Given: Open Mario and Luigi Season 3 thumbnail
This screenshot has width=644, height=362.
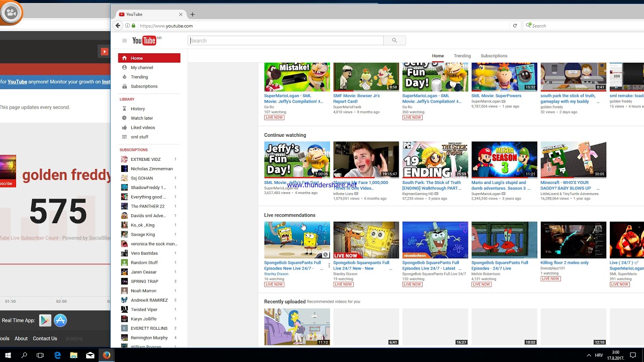Looking at the screenshot, I should [x=504, y=160].
